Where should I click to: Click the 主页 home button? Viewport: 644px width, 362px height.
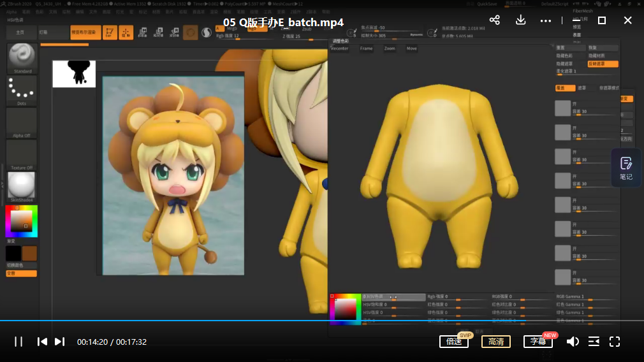(x=20, y=33)
